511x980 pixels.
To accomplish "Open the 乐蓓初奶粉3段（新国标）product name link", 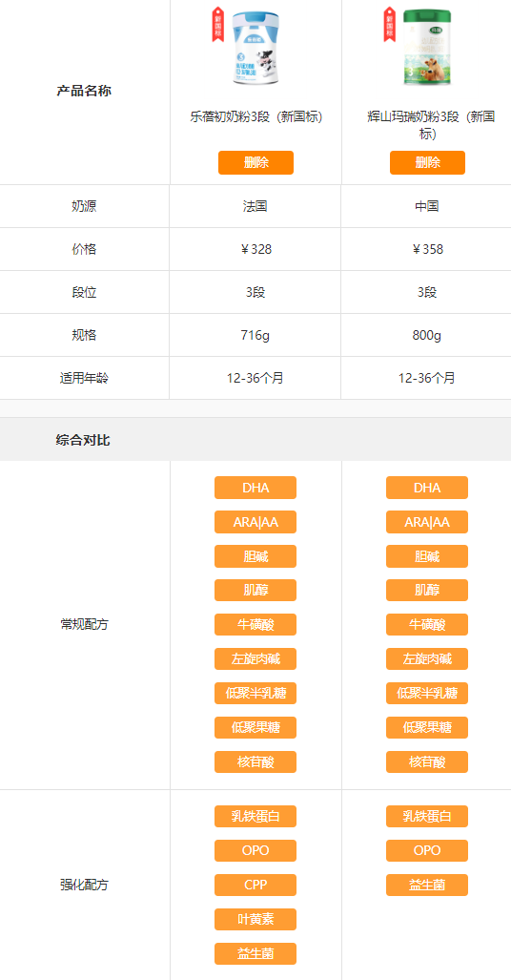I will (x=256, y=116).
